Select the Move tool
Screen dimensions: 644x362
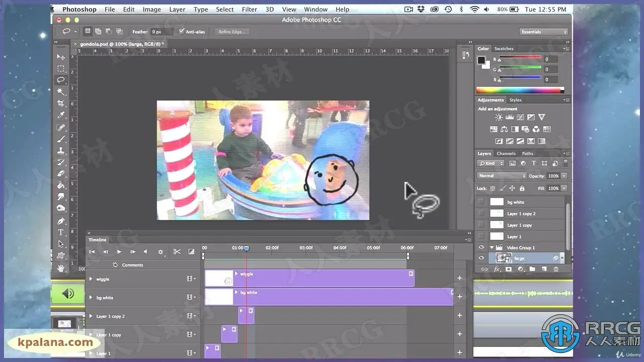click(x=61, y=57)
